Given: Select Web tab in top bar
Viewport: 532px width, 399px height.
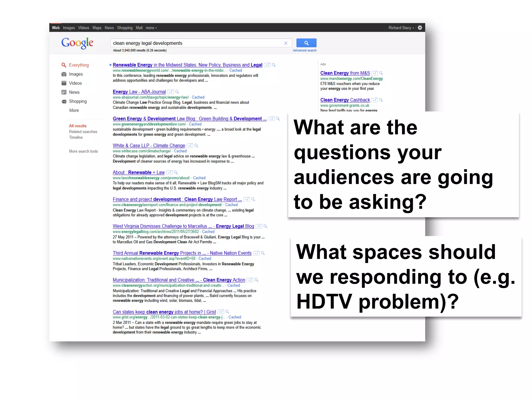Looking at the screenshot, I should tap(56, 28).
